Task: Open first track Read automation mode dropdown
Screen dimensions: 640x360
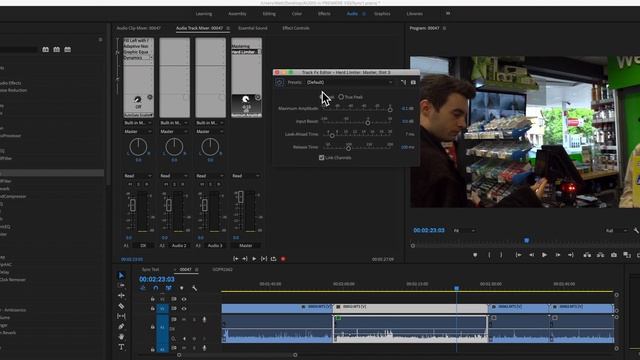Action: click(x=138, y=176)
